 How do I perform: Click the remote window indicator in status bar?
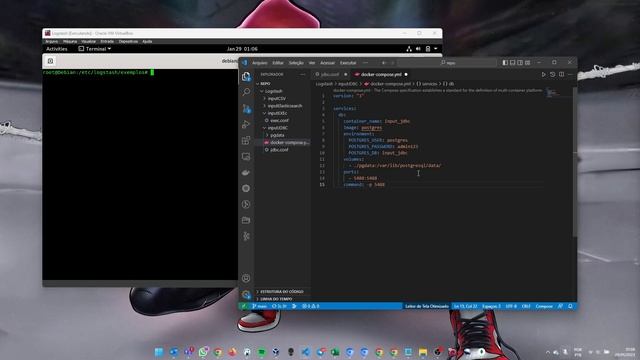tap(244, 306)
